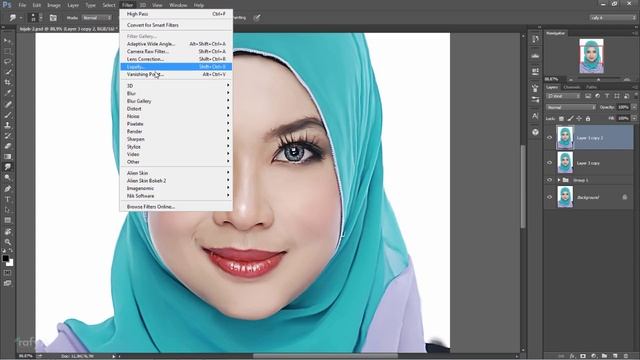Open the brush Mode dropdown in options bar
Viewport: 640px width, 360px height.
click(96, 18)
